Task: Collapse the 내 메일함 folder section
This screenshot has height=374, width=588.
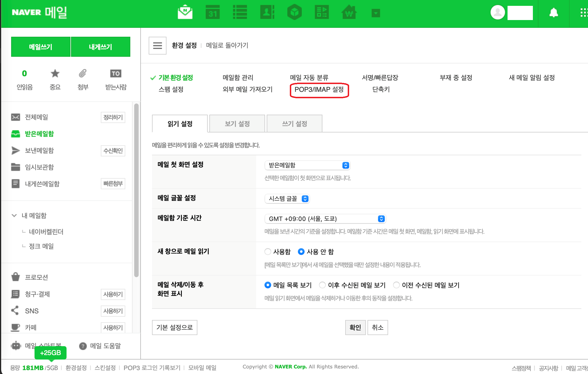Action: (14, 216)
